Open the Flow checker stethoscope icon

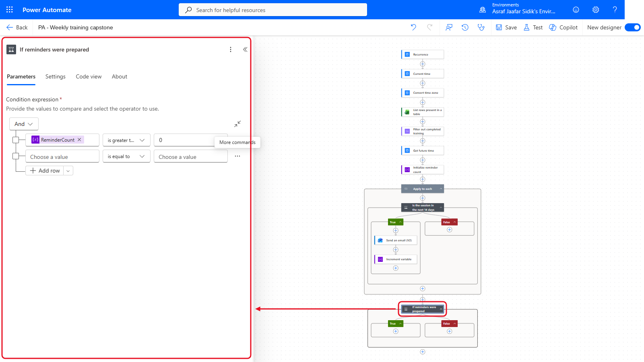coord(481,27)
